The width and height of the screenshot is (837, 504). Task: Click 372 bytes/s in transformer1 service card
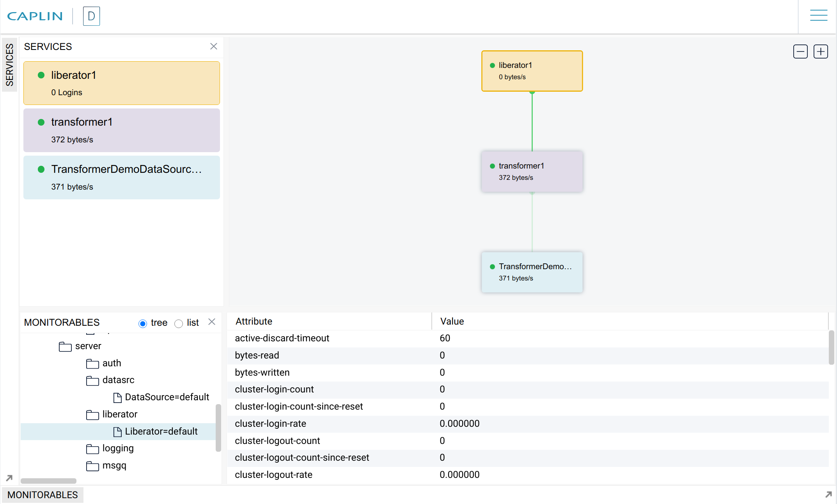pos(72,140)
